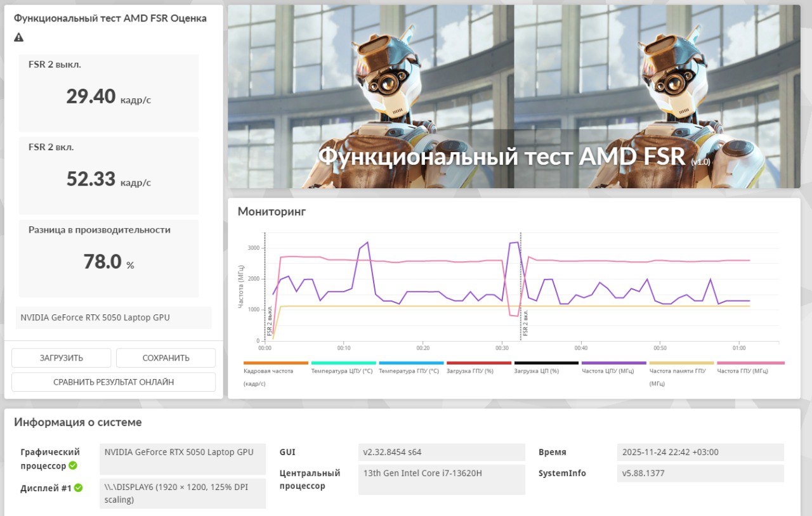Click the СОХРАНИТЬ button
Screen dimensions: 812x516
[x=166, y=358]
